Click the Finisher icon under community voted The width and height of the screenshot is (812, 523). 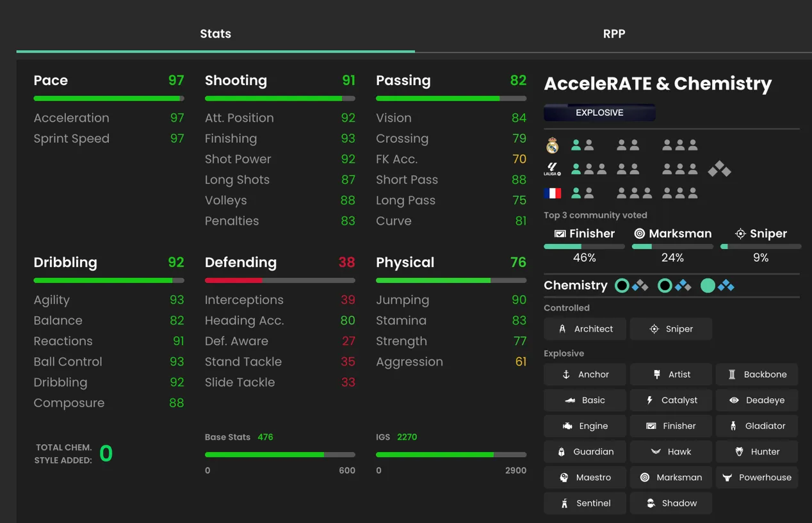(560, 234)
